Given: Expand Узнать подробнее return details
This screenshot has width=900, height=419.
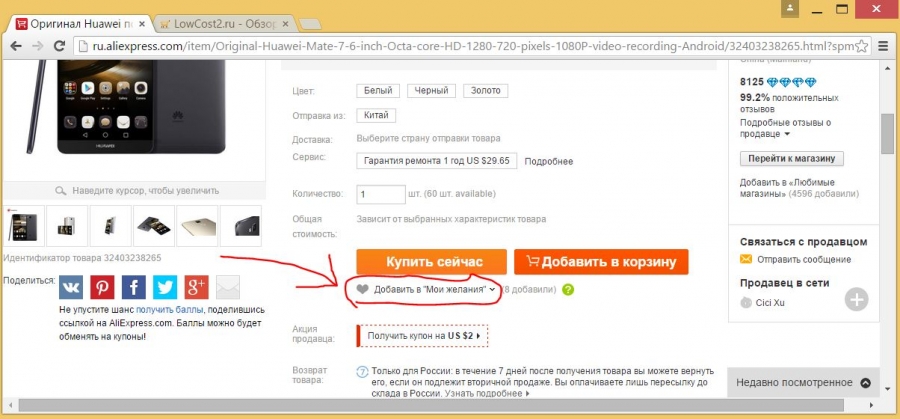Looking at the screenshot, I should tap(489, 394).
